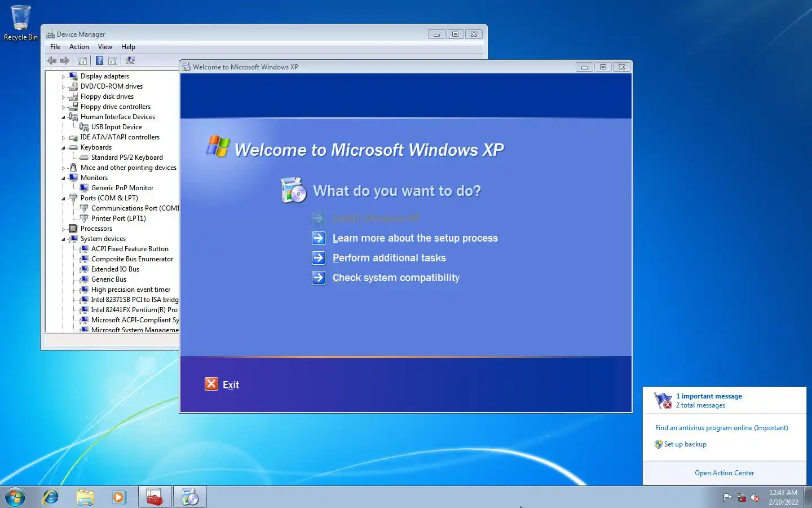Open Help via blue question-mark toolbar icon

point(99,61)
